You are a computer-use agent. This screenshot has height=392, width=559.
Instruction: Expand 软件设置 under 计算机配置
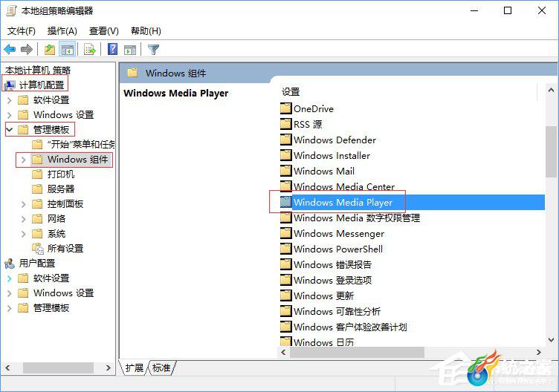[x=10, y=100]
